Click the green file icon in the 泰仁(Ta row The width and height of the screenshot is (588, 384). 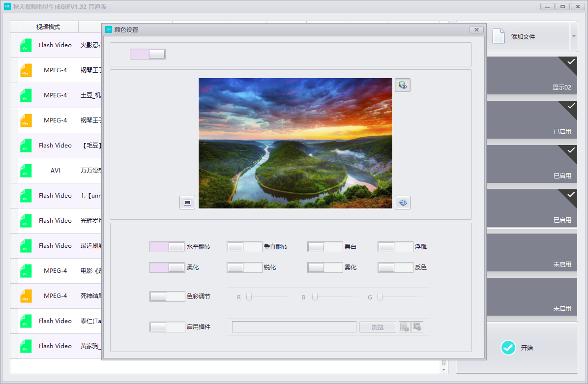pyautogui.click(x=26, y=321)
